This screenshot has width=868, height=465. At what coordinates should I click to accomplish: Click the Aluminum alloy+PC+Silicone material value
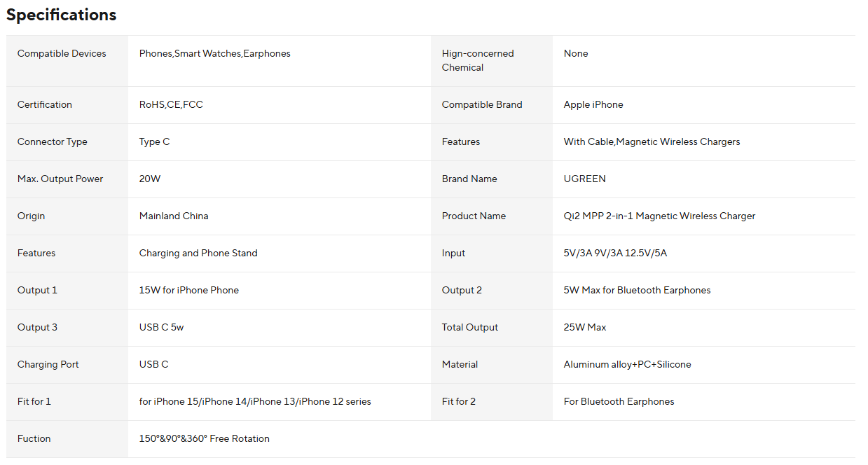point(628,364)
